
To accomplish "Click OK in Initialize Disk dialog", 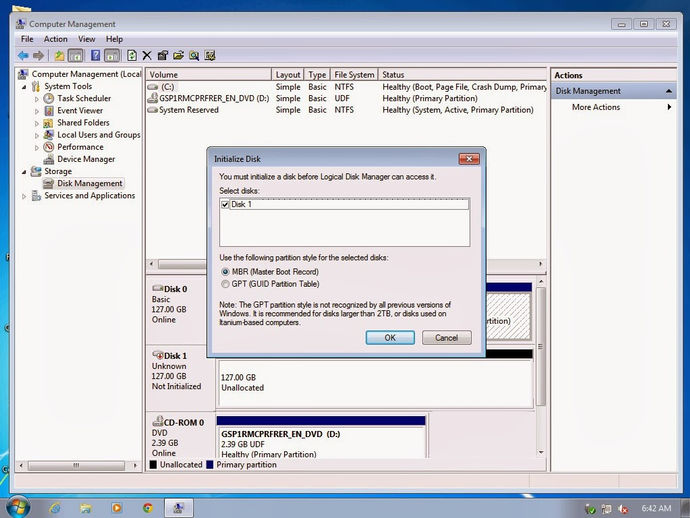I will pos(390,338).
